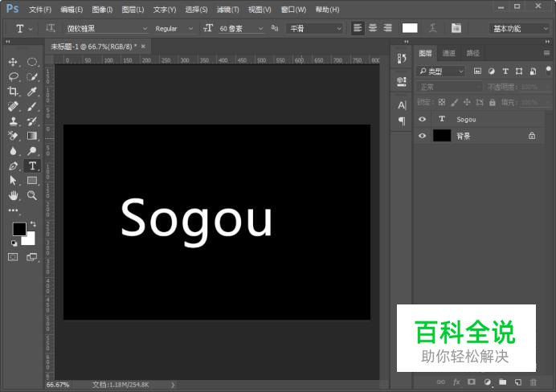The width and height of the screenshot is (556, 392).
Task: Click the center text alignment button
Action: (372, 28)
